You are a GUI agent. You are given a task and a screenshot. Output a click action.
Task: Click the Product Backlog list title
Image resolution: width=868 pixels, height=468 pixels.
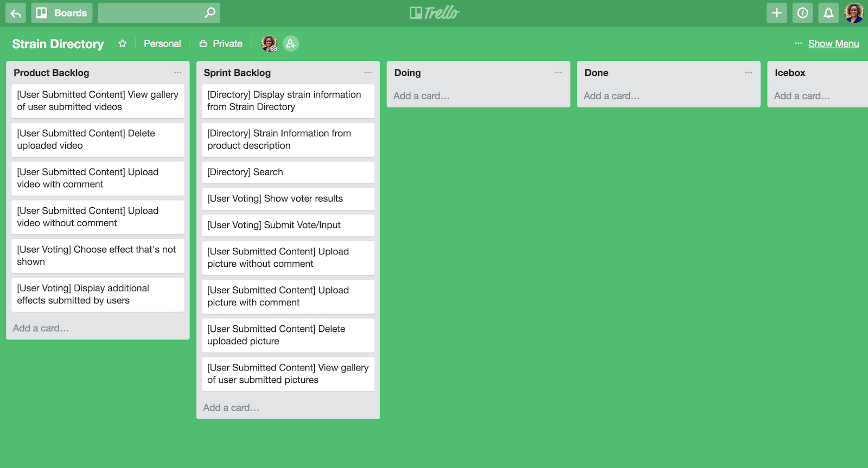click(52, 73)
